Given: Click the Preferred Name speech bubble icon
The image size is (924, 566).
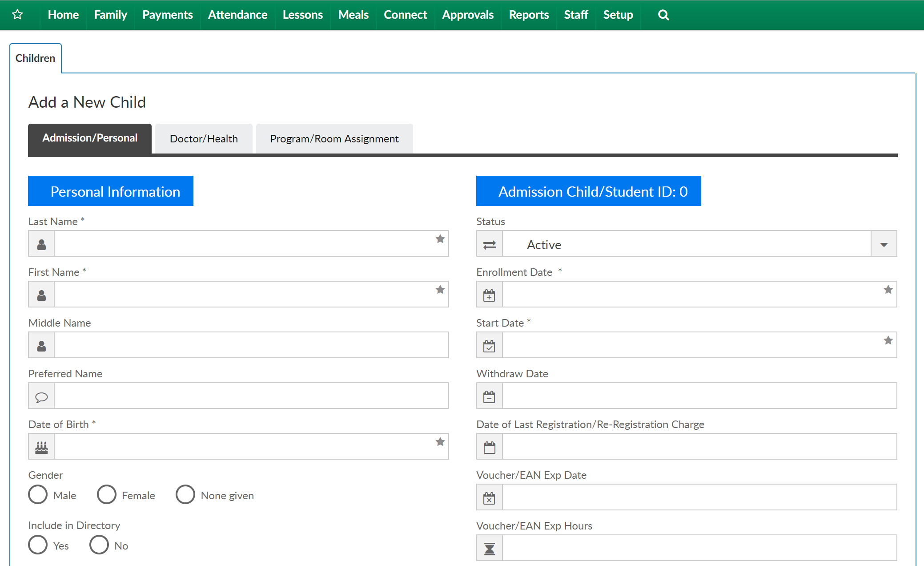Looking at the screenshot, I should [41, 396].
